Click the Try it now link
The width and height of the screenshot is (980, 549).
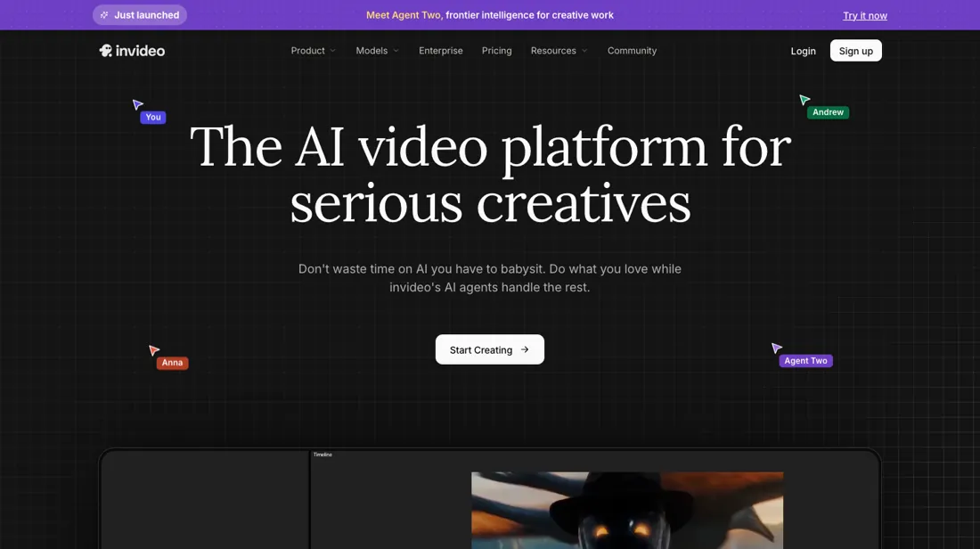pyautogui.click(x=865, y=16)
